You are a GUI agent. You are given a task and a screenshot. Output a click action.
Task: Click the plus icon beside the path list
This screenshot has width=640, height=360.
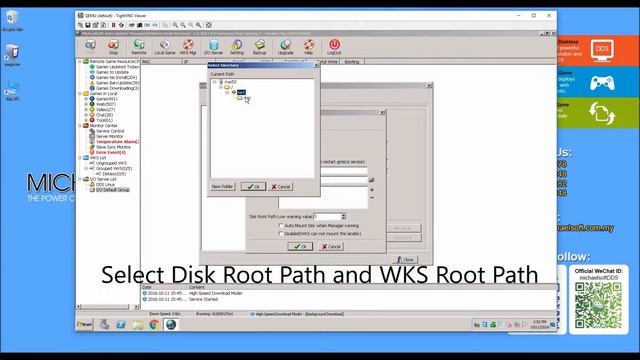coord(371,190)
